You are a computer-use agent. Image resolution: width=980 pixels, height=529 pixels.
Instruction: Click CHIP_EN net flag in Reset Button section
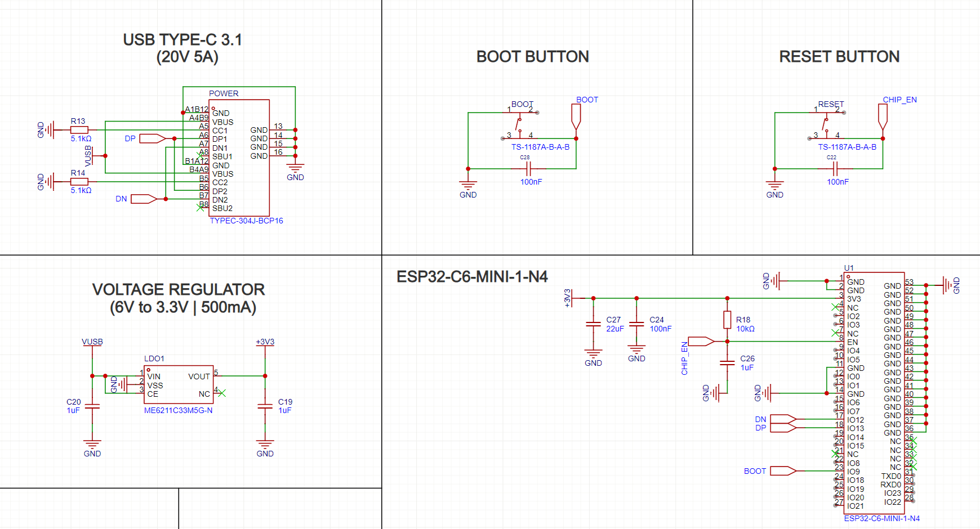[883, 117]
